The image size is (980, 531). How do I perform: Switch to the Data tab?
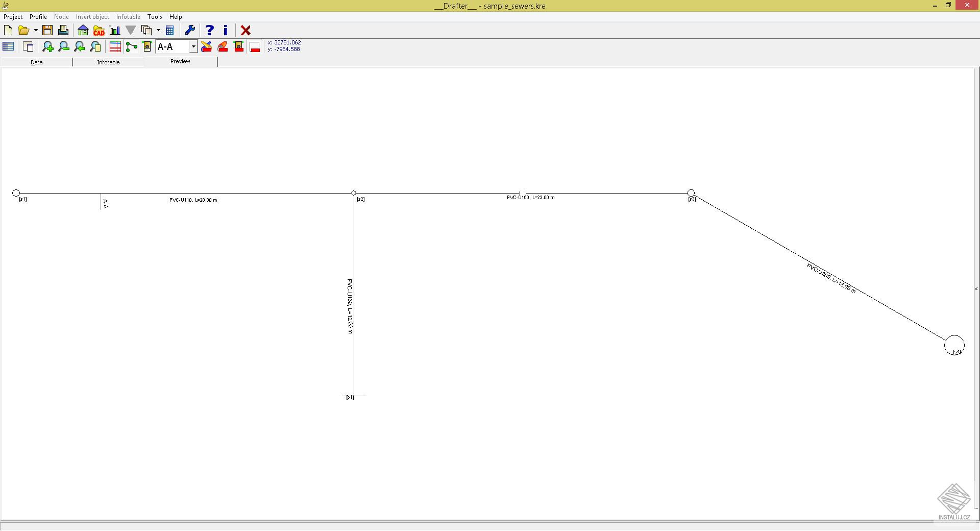click(37, 62)
